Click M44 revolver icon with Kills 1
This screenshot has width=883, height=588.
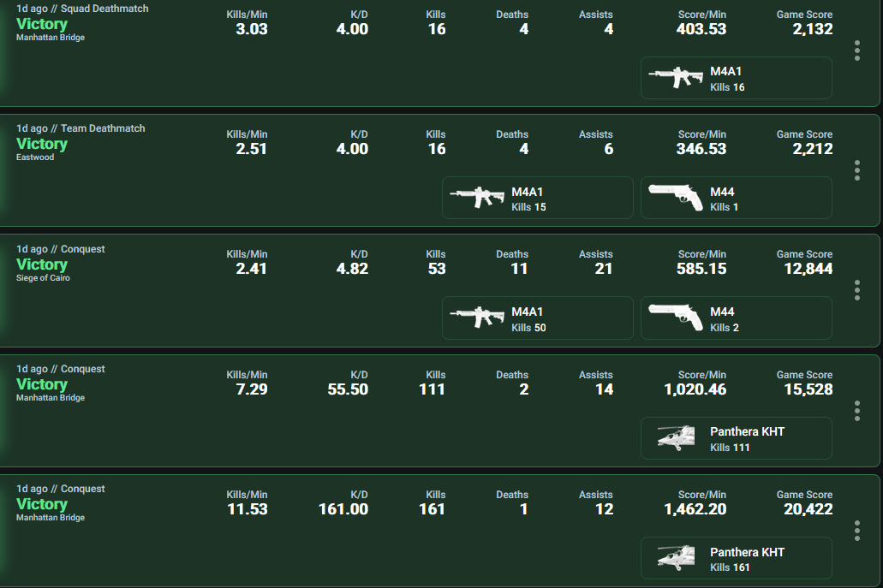[676, 198]
